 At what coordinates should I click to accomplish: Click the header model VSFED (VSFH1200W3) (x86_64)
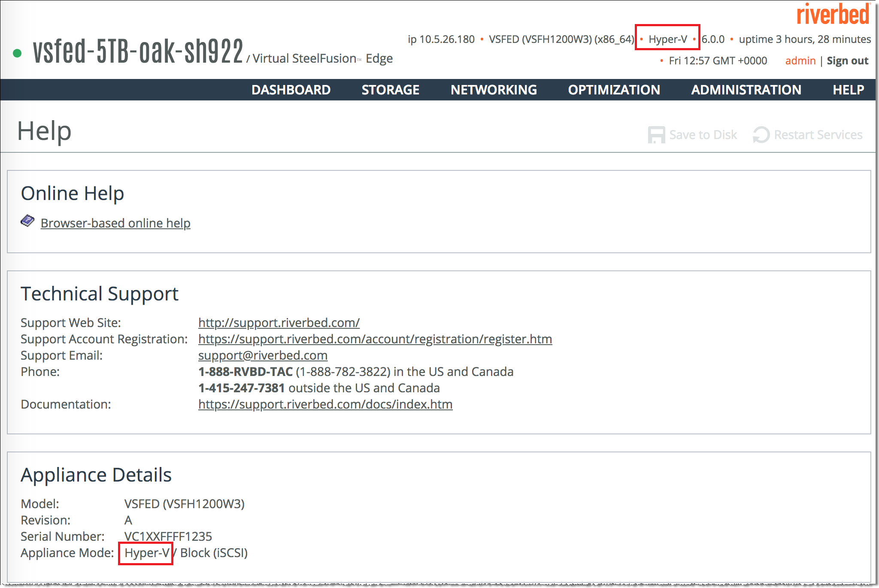pos(561,39)
